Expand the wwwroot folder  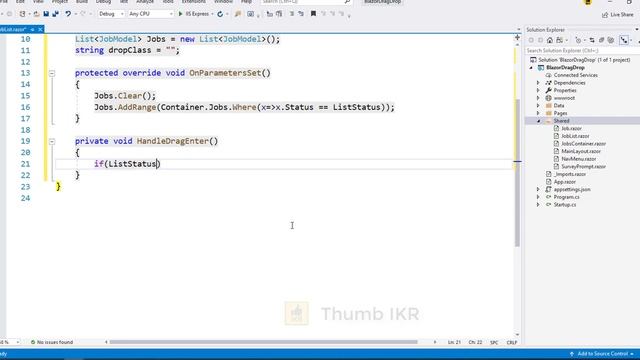coord(538,98)
